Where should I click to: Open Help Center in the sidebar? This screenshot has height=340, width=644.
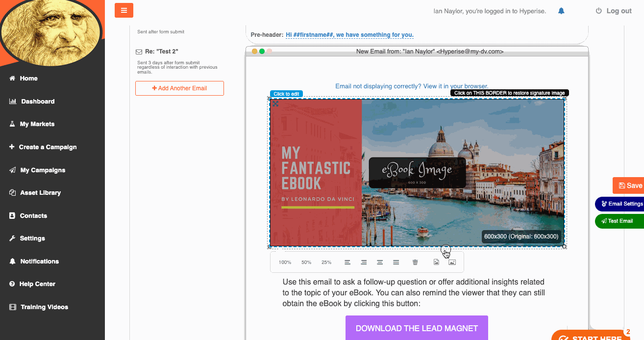coord(37,284)
